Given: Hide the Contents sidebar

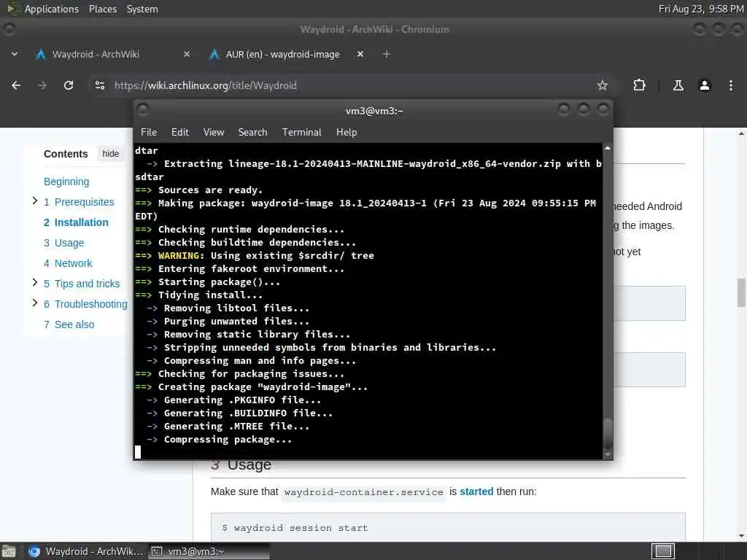Looking at the screenshot, I should click(111, 154).
